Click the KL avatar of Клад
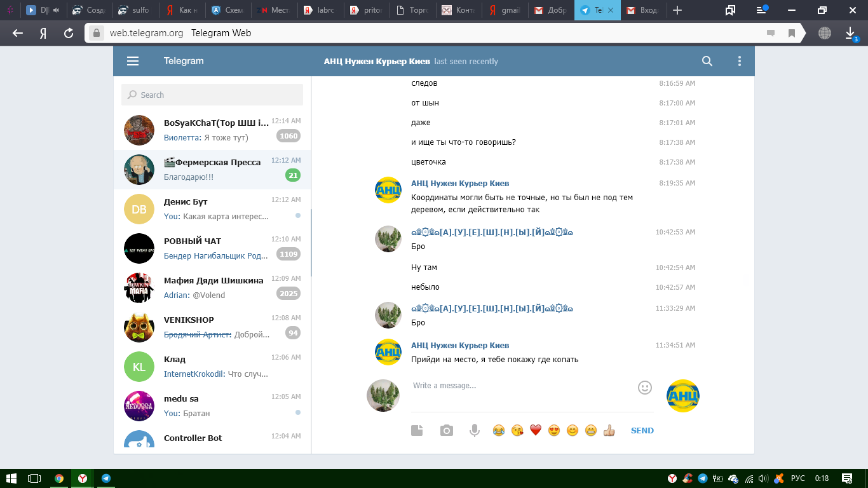Screen dimensions: 868x488 [139, 367]
